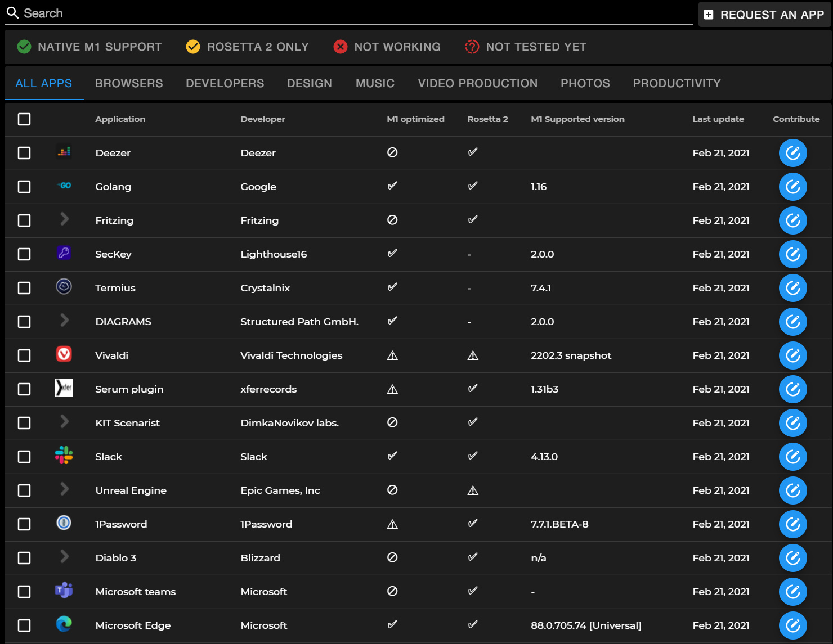Switch to the Browsers tab

click(x=129, y=84)
